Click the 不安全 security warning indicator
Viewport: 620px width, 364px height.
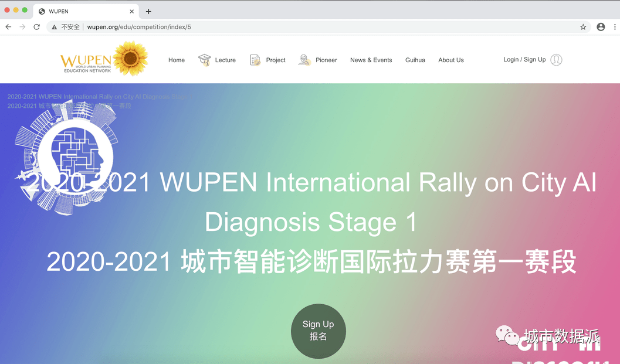(66, 26)
